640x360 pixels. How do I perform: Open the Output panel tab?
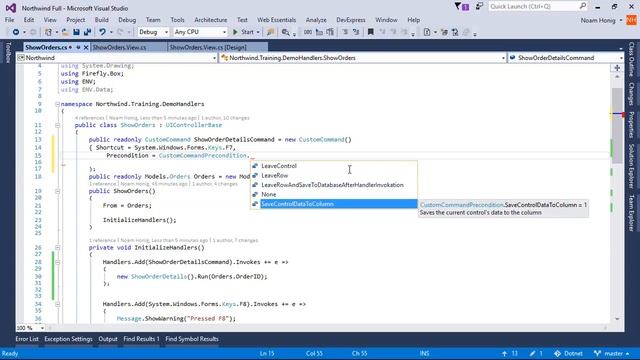point(108,339)
